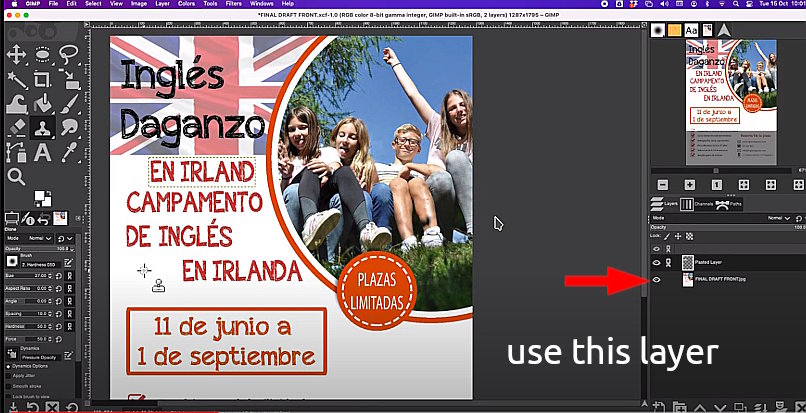Open the Device Status tab
Screen dimensions: 806x413
(x=29, y=219)
